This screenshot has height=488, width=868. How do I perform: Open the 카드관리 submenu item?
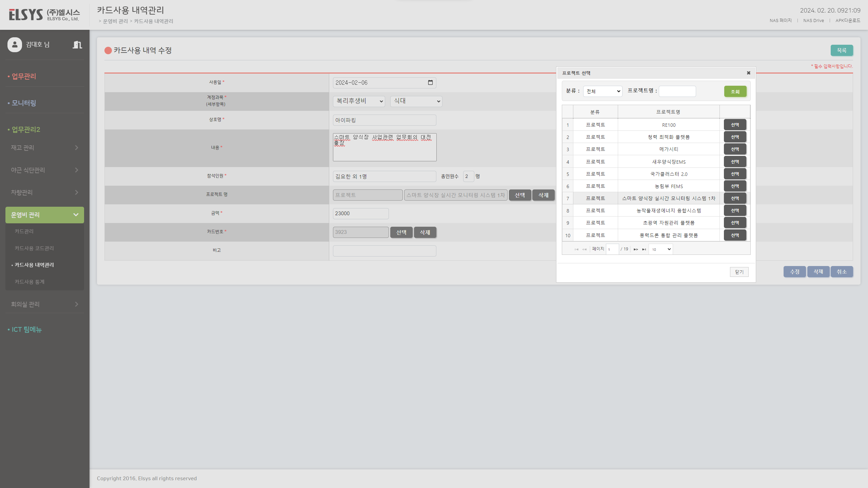click(x=24, y=231)
